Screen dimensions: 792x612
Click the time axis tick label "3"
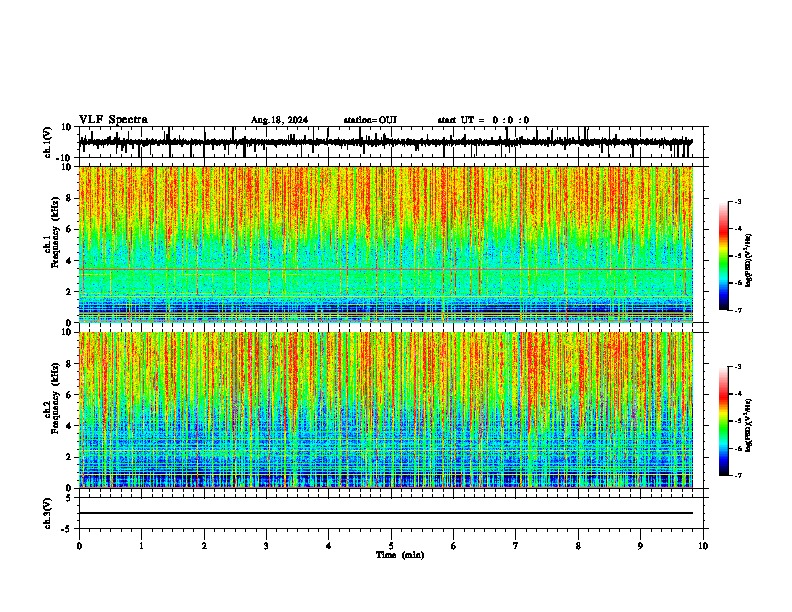[x=266, y=546]
